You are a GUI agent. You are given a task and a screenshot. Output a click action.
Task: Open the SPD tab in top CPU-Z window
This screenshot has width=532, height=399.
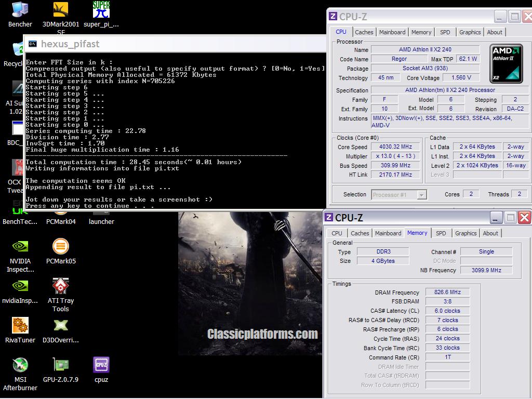pyautogui.click(x=445, y=32)
